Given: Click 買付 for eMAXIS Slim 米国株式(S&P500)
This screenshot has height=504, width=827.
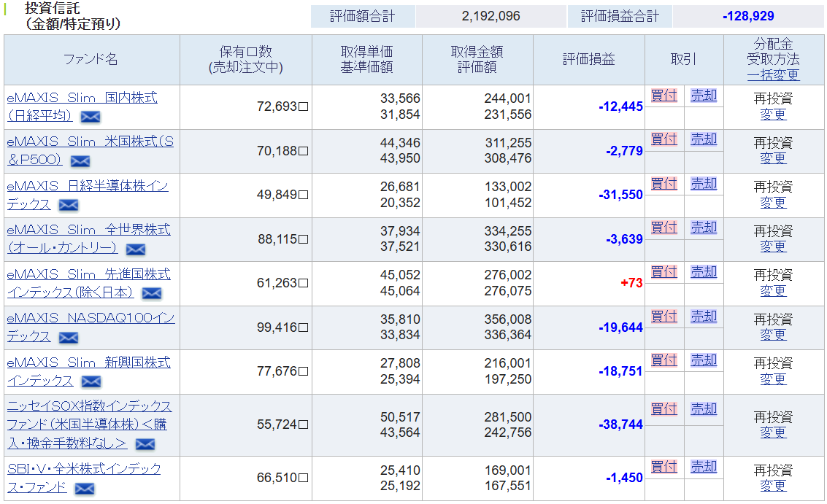Looking at the screenshot, I should click(664, 139).
